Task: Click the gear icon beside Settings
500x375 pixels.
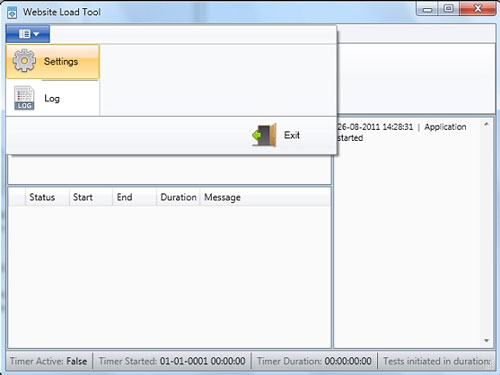Action: [24, 61]
